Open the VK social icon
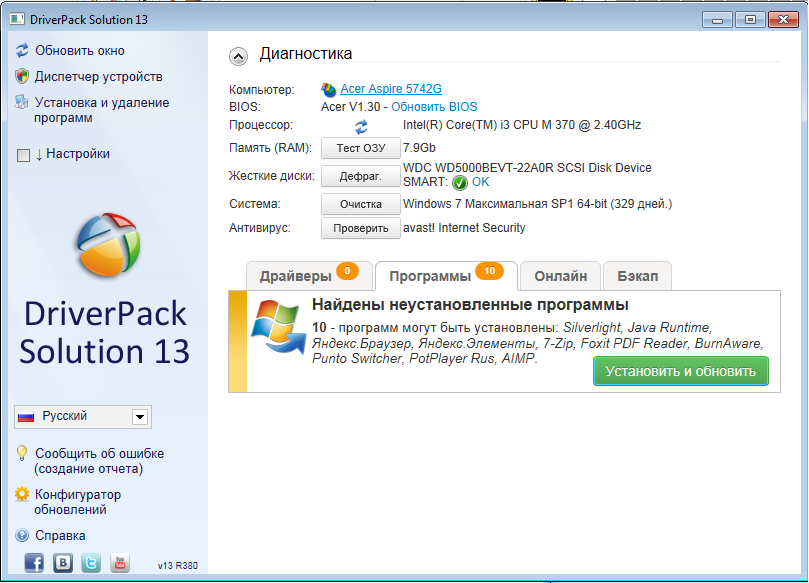 click(63, 563)
